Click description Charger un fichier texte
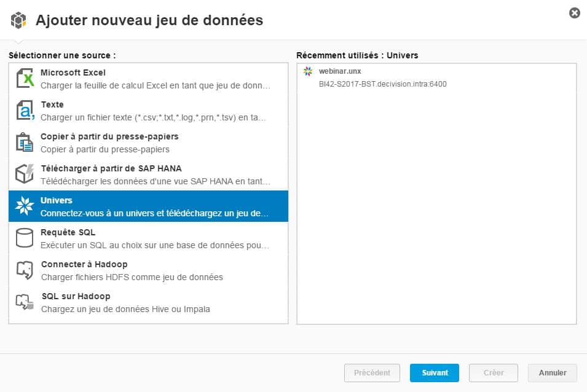This screenshot has height=392, width=587. pyautogui.click(x=154, y=117)
